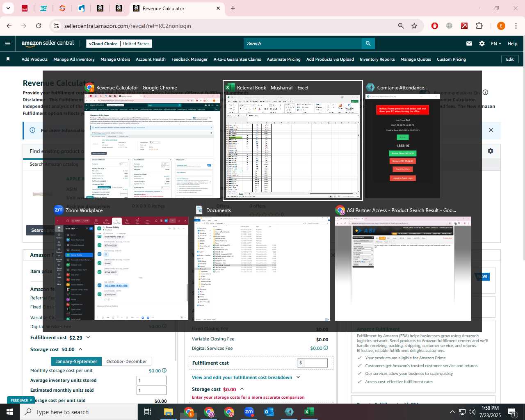The image size is (525, 420).
Task: Click the Adobe Acrobat extension icon
Action: [464, 26]
